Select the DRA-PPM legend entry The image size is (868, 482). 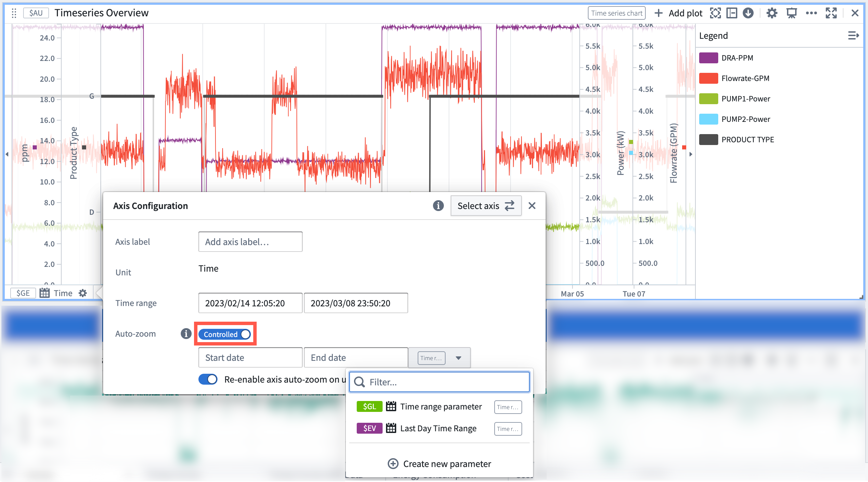[x=737, y=58]
